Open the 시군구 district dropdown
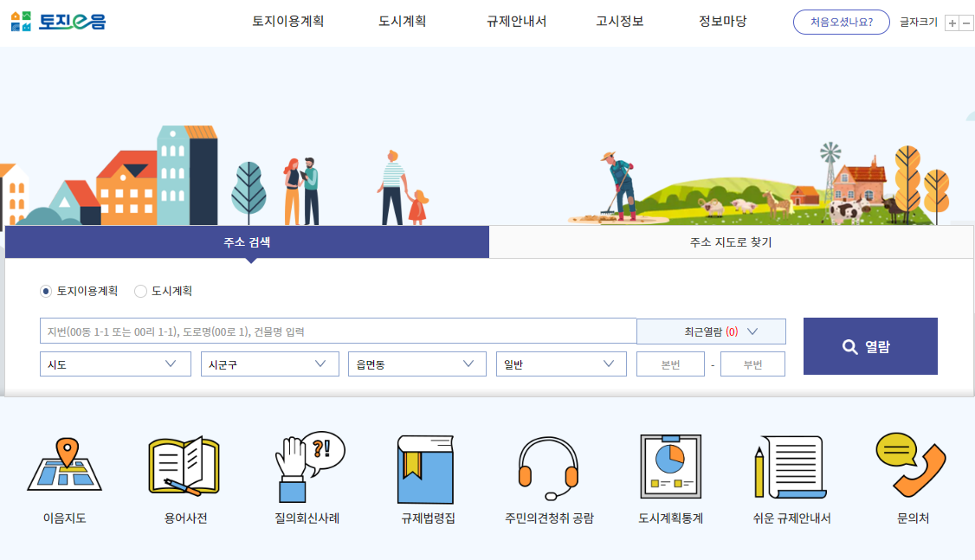This screenshot has width=975, height=560. click(x=269, y=364)
